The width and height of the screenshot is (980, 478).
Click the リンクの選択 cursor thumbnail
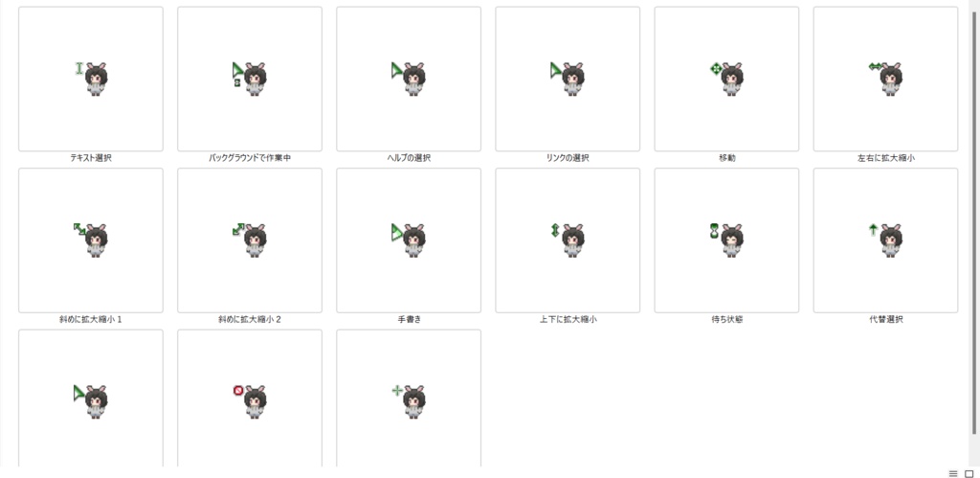568,79
